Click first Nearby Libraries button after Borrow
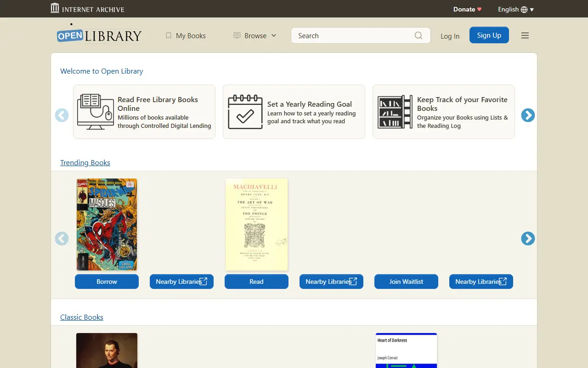Image resolution: width=588 pixels, height=368 pixels. (181, 282)
